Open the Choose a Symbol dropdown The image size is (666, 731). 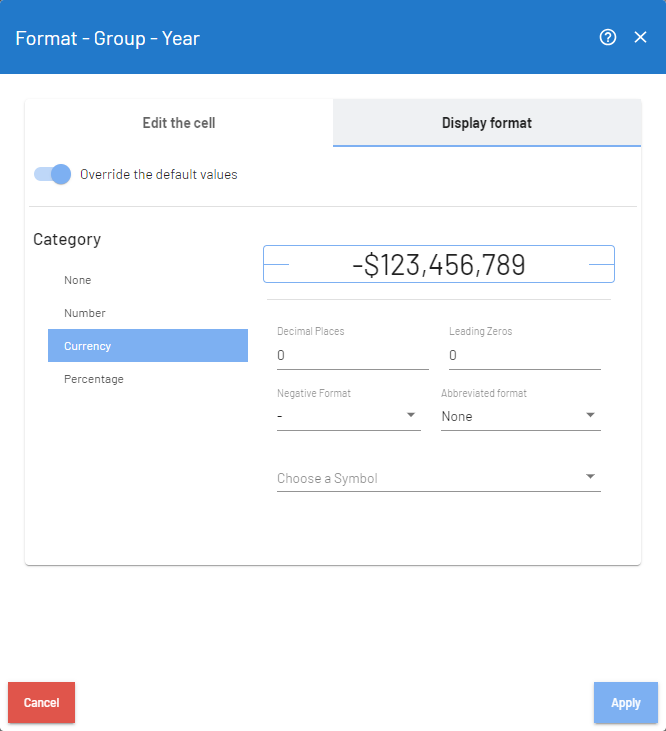click(x=438, y=478)
